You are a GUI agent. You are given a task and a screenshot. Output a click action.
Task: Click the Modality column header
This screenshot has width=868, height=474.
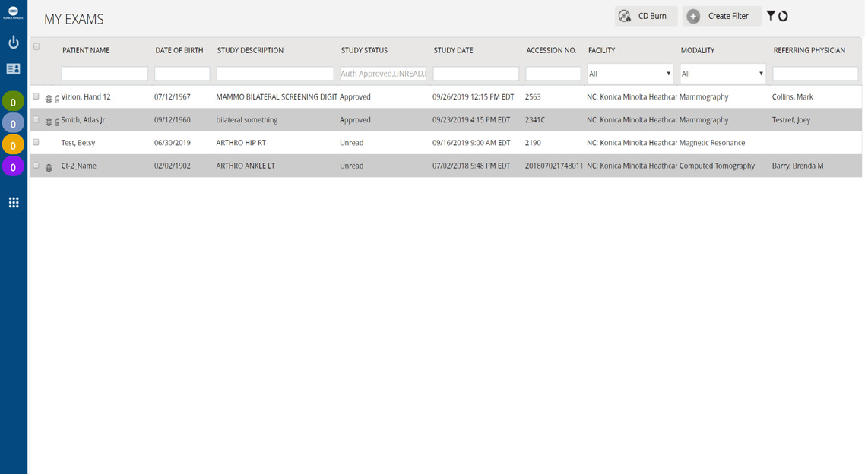coord(698,50)
